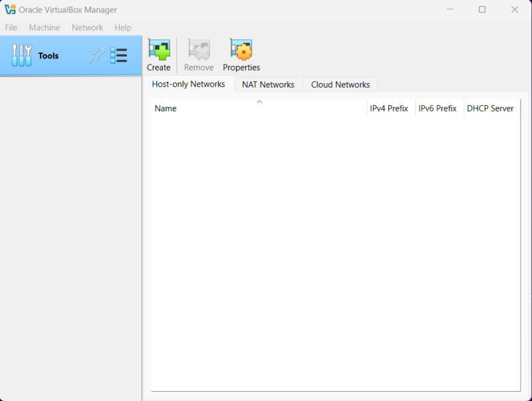Switch to Cloud Networks tab

[x=340, y=84]
